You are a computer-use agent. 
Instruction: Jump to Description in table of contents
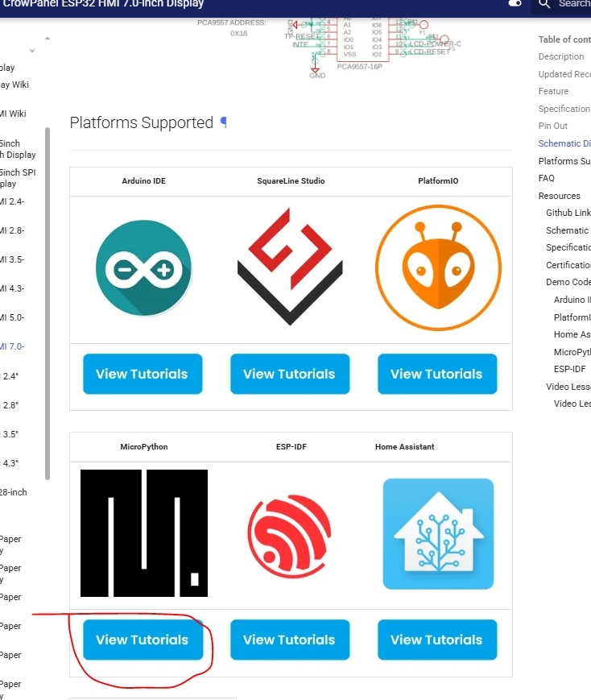pyautogui.click(x=561, y=56)
